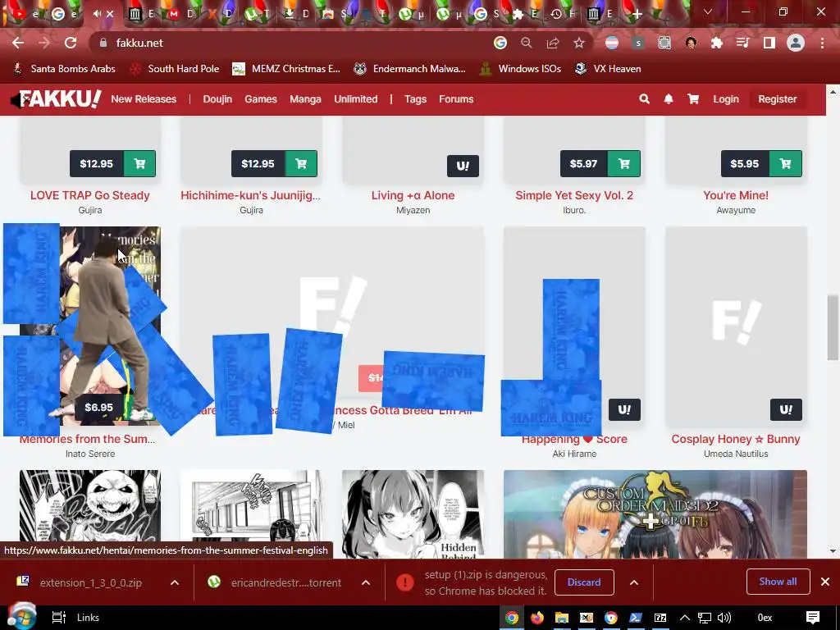Screen dimensions: 840x630
Task: Open the notifications bell icon
Action: point(669,99)
